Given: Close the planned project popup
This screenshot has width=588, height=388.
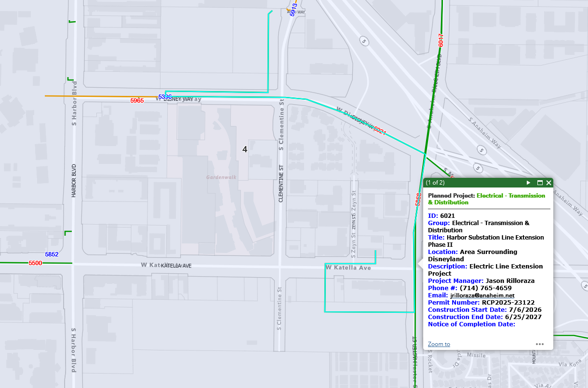Looking at the screenshot, I should coord(548,183).
